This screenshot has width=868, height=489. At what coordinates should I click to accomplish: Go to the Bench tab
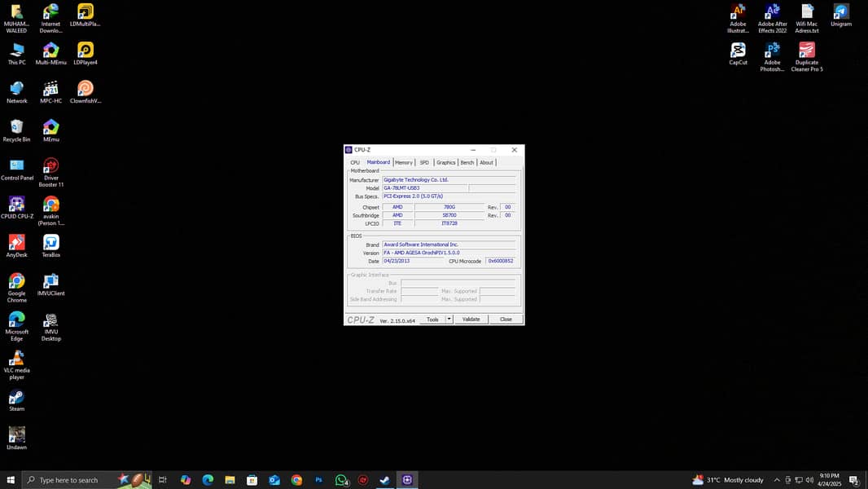[467, 163]
